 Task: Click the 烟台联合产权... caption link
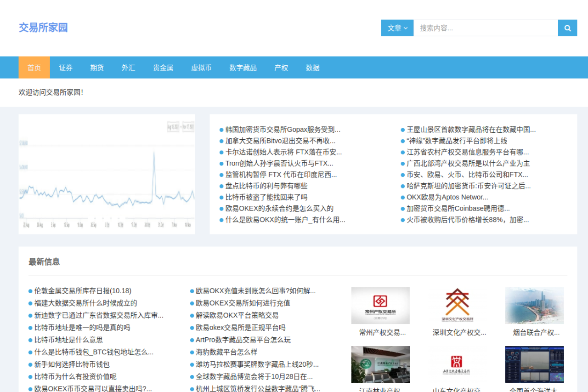536,332
